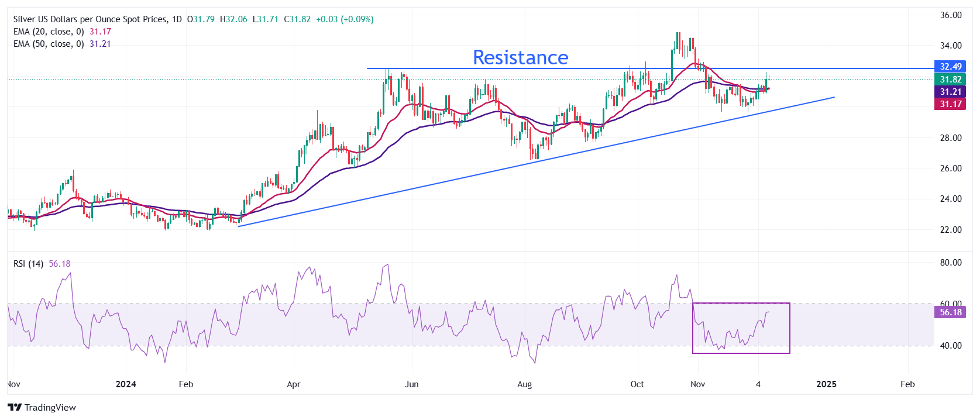The height and width of the screenshot is (420, 980).
Task: Select the RSI (14) indicator legend
Action: [x=29, y=264]
